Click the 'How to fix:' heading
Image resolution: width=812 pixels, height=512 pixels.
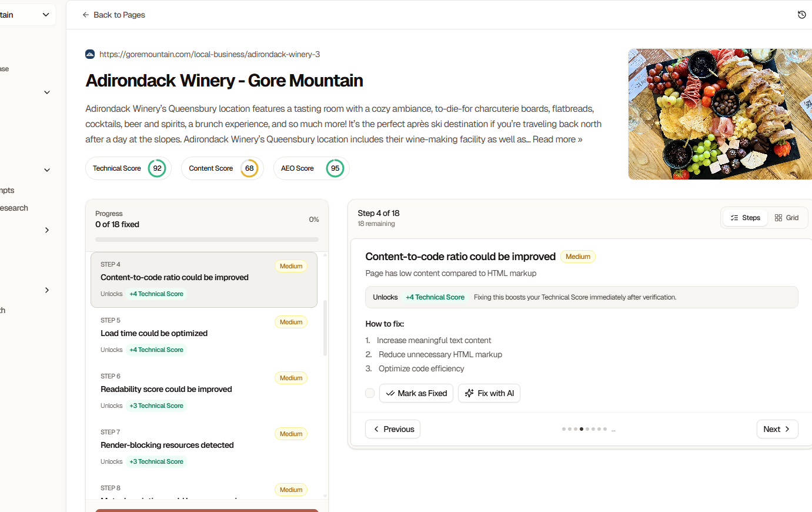pos(385,324)
